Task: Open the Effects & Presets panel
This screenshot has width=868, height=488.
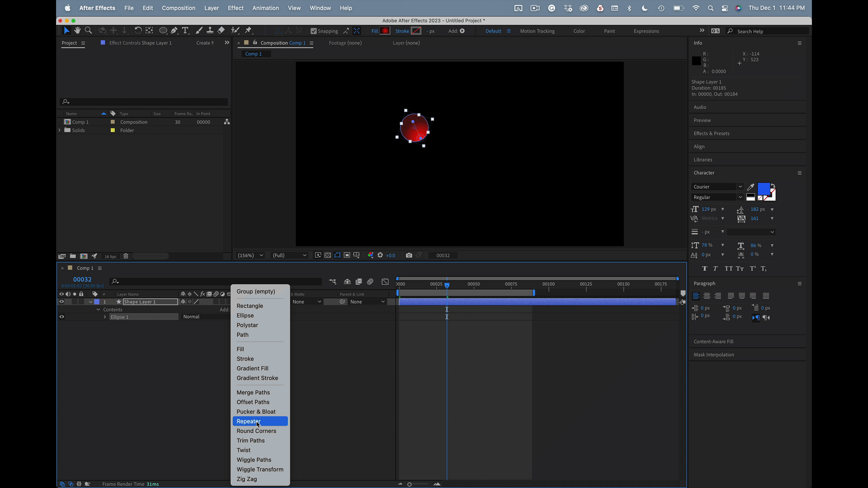Action: coord(712,133)
